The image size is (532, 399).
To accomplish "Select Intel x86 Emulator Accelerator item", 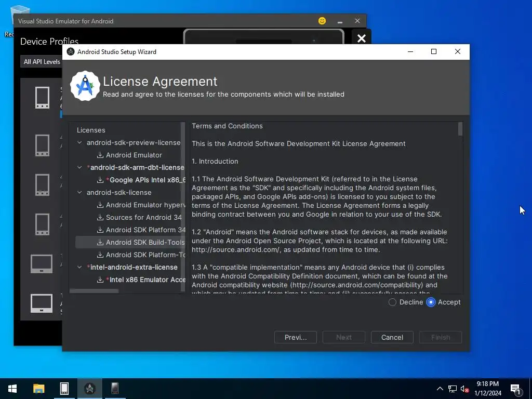I will point(146,280).
